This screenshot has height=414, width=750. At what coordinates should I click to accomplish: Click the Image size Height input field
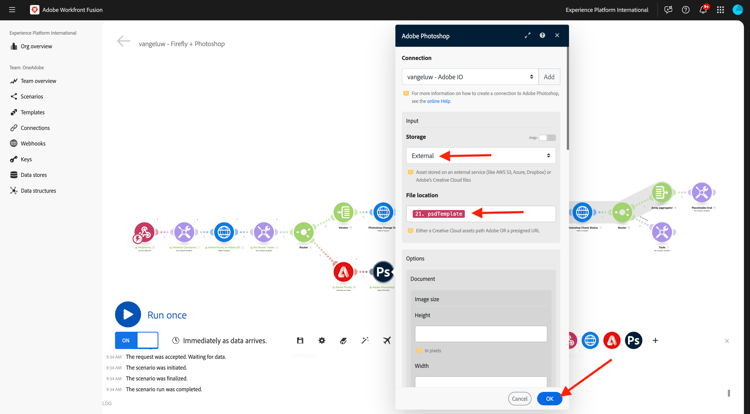coord(481,334)
